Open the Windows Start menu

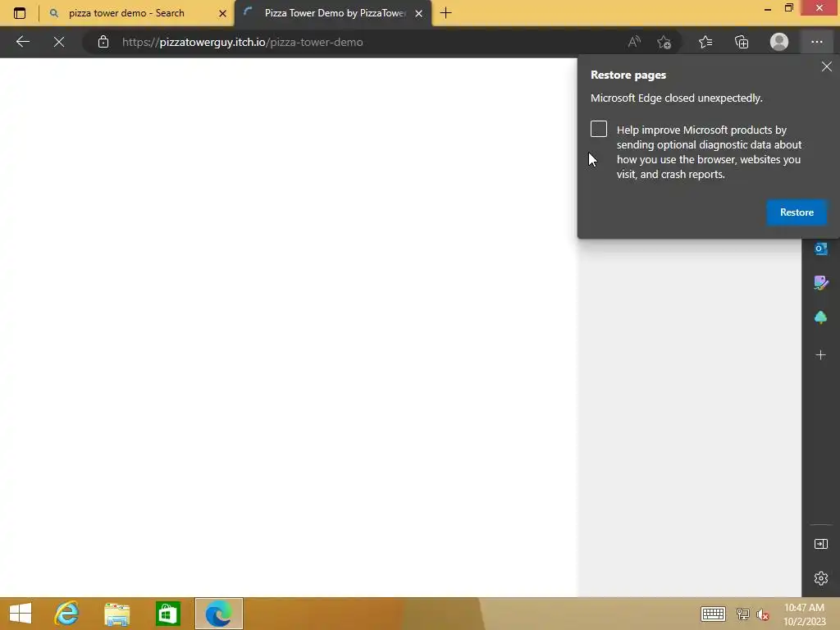point(21,614)
